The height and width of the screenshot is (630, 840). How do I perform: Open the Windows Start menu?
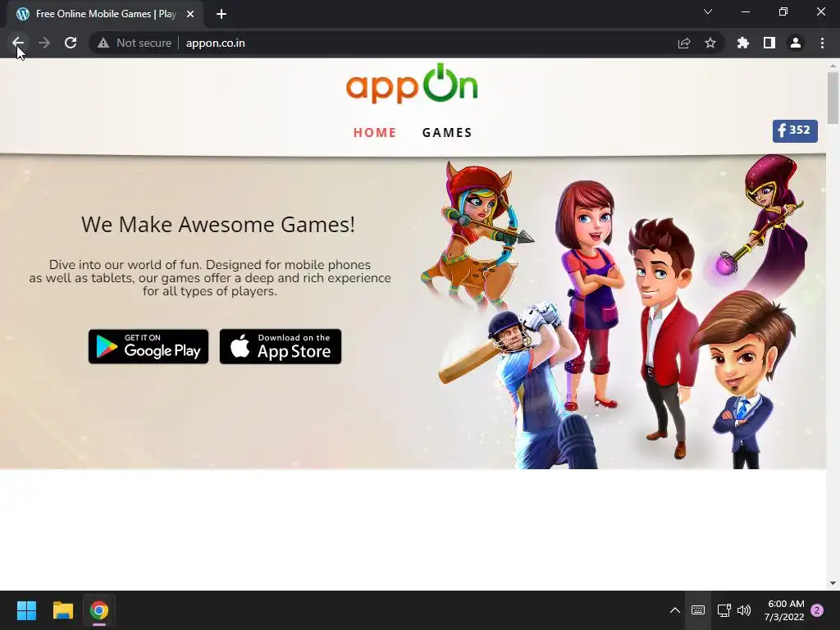[26, 610]
